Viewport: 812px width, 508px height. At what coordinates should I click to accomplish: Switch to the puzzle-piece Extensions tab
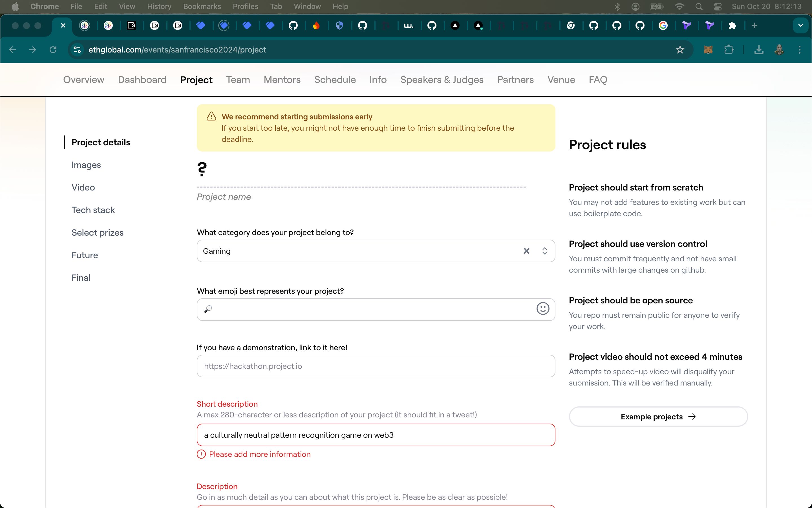[x=732, y=25]
